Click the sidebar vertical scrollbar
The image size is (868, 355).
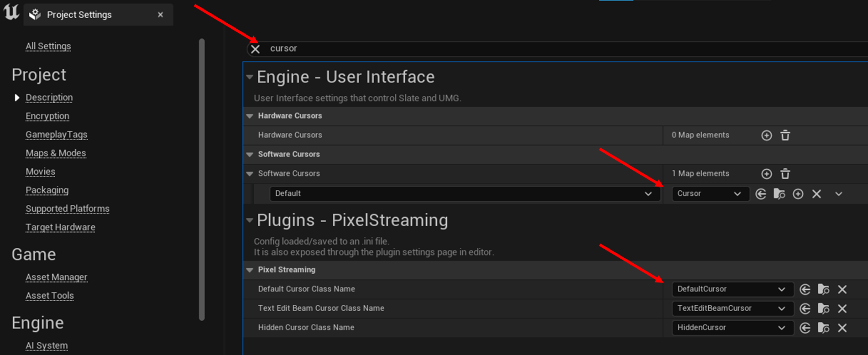[x=202, y=179]
